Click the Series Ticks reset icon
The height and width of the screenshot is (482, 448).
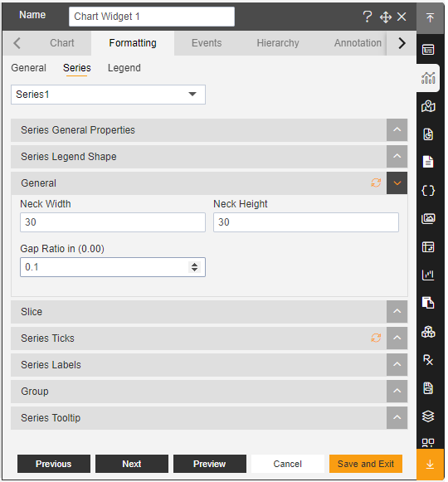pyautogui.click(x=376, y=338)
